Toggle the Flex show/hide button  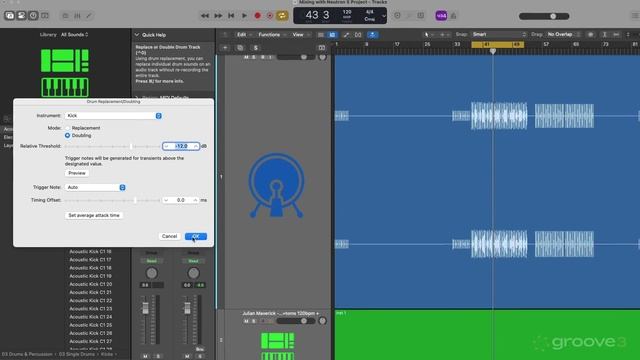click(x=358, y=35)
